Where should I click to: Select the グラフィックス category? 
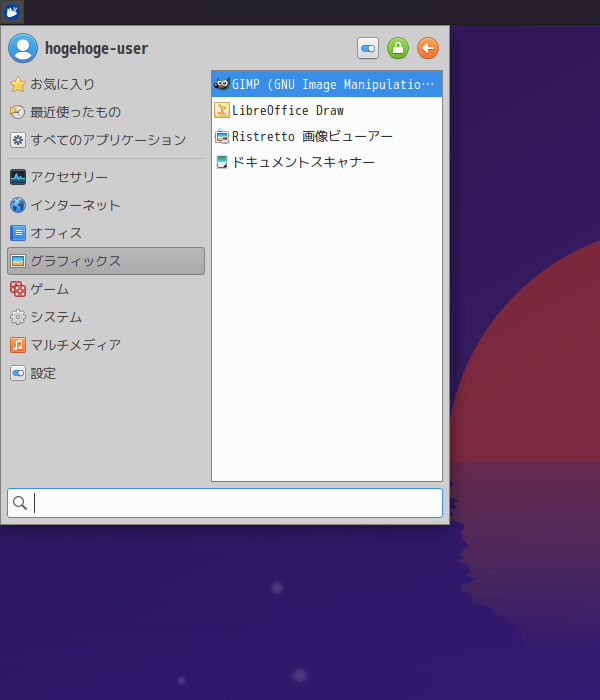[106, 261]
